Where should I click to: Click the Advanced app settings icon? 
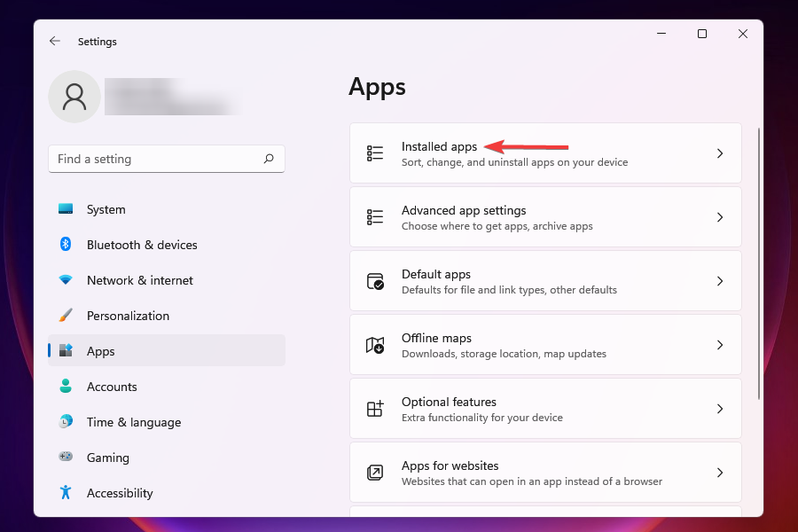point(375,217)
